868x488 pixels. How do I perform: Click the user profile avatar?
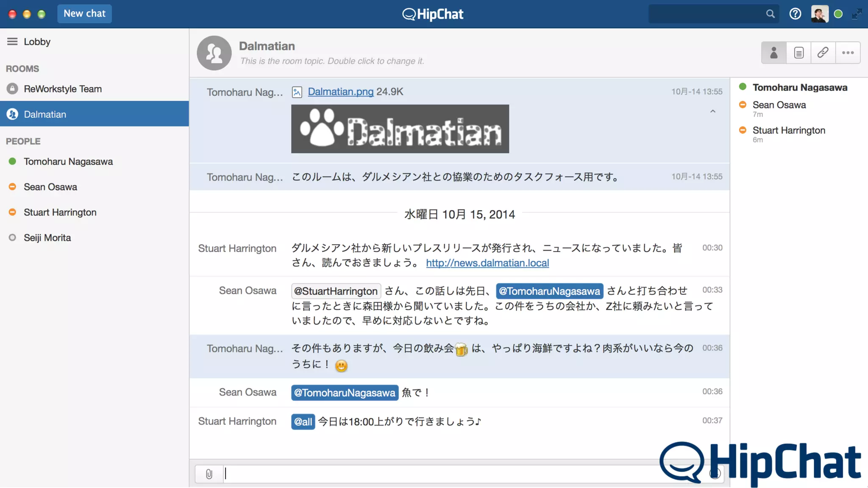click(x=819, y=14)
